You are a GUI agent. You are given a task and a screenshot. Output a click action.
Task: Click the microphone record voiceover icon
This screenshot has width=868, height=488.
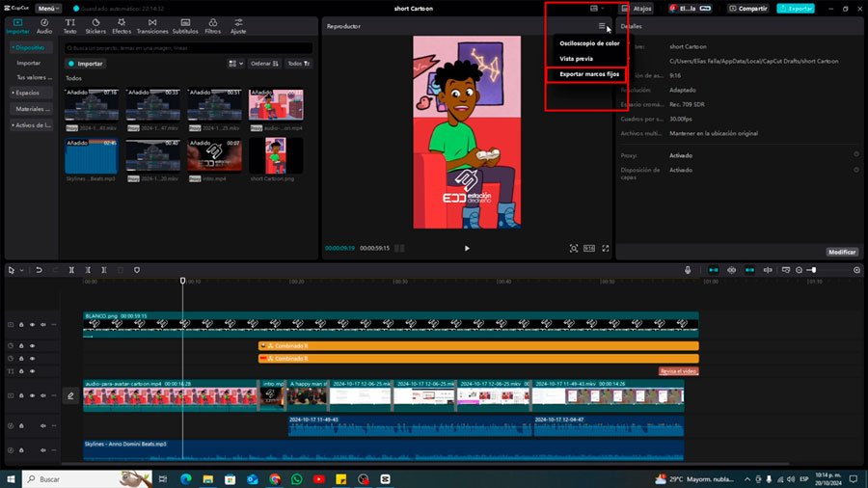coord(688,270)
